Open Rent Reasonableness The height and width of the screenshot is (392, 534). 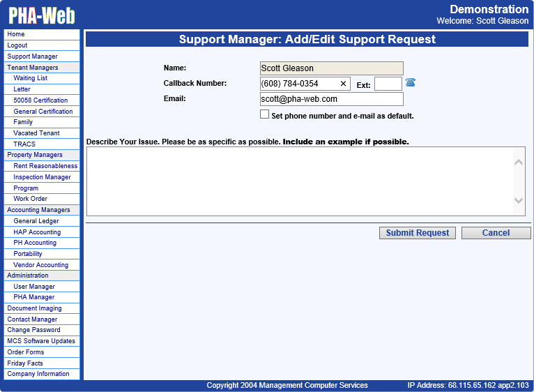[42, 166]
